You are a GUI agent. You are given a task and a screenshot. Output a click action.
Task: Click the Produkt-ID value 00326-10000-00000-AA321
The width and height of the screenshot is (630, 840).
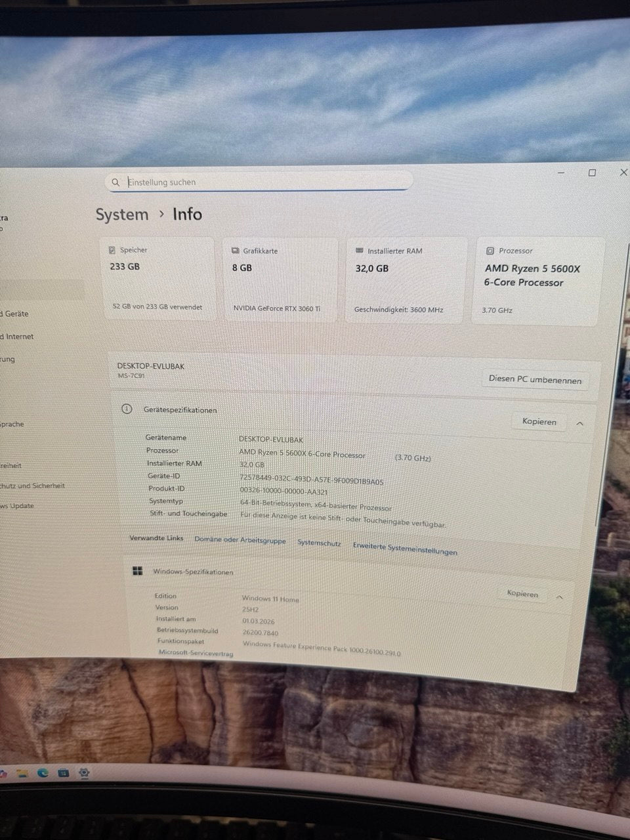[x=283, y=490]
